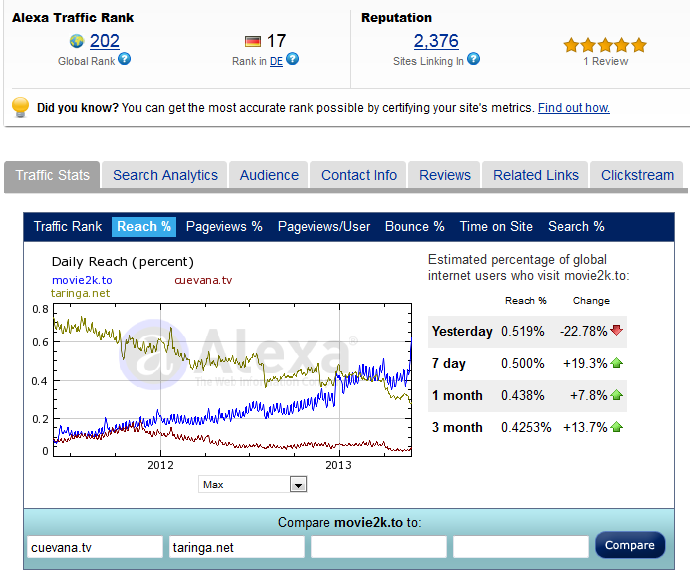Select the Search % chart option
This screenshot has height=570, width=690.
576,227
